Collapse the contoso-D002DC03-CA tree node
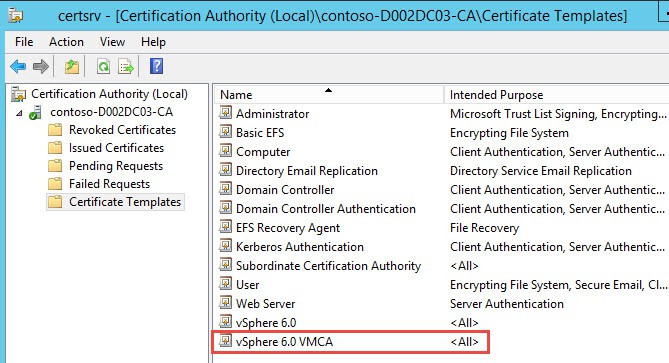The height and width of the screenshot is (363, 669). point(19,113)
